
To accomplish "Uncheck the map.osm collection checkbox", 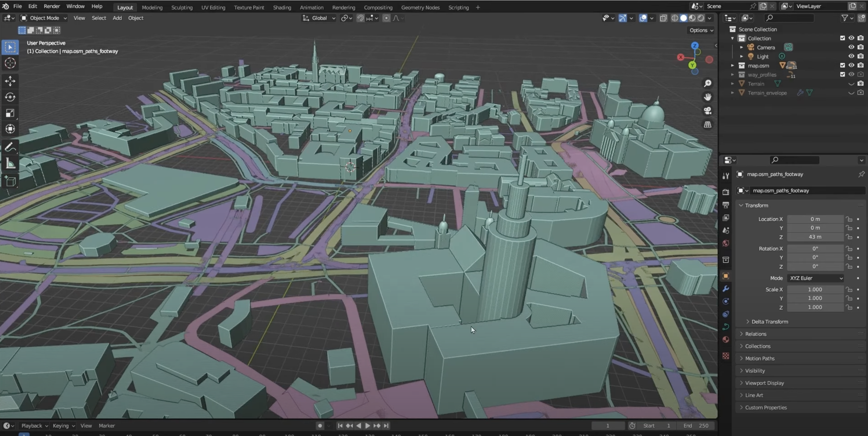I will click(842, 65).
